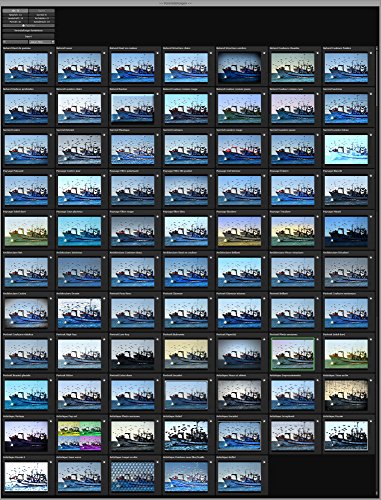Open the filter dropdown in the control panel
The image size is (381, 500).
(42, 42)
